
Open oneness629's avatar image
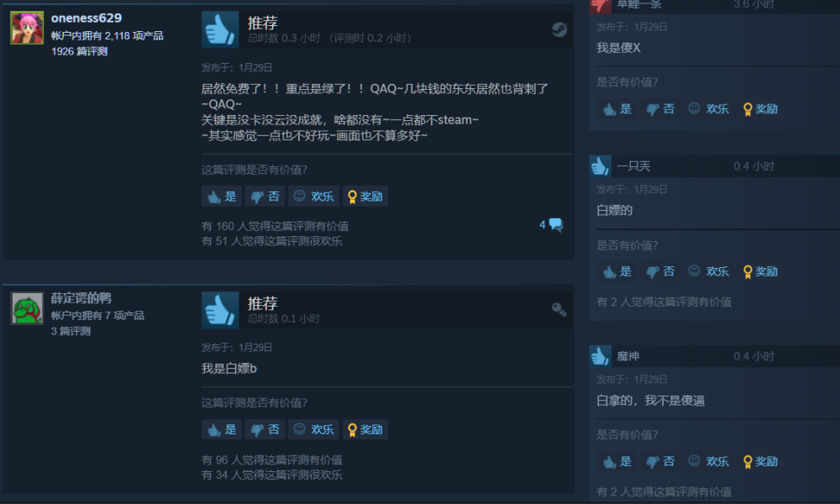pos(27,28)
